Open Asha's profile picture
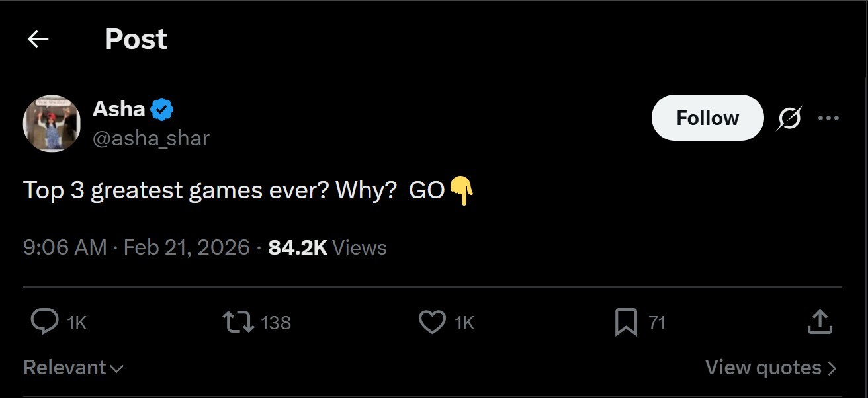This screenshot has width=868, height=398. [x=52, y=124]
